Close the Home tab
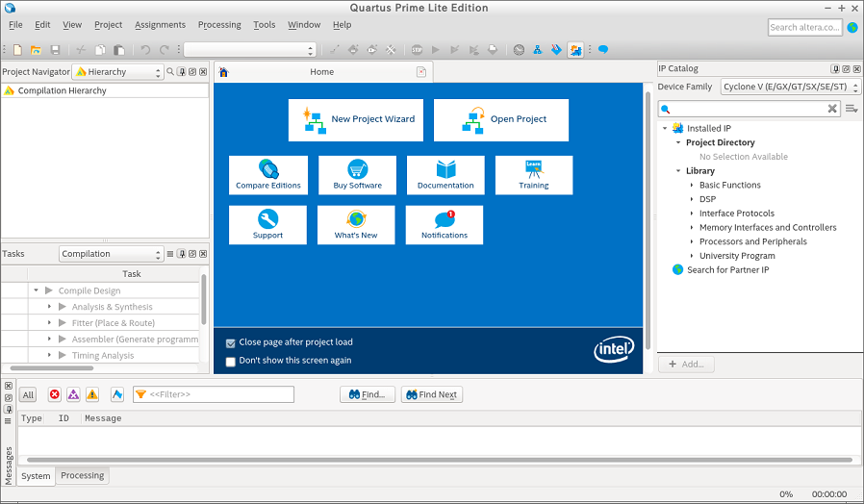864x504 pixels. click(421, 72)
